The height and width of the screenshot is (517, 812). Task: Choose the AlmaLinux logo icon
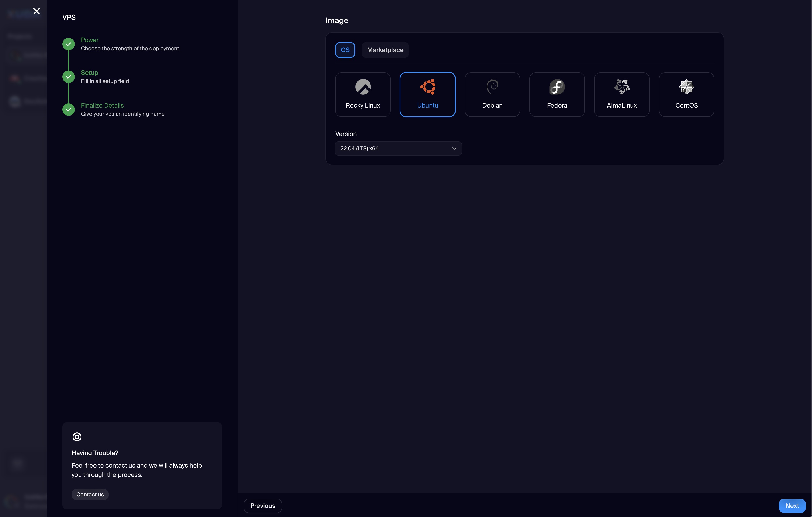[622, 87]
